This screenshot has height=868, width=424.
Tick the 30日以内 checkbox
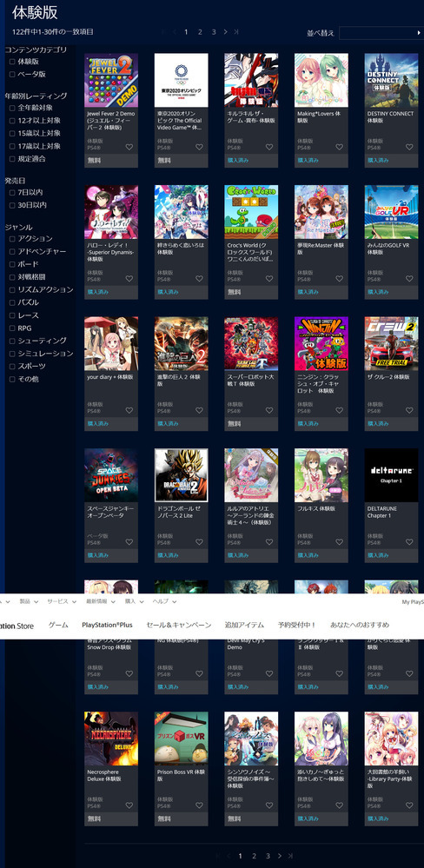tap(13, 205)
